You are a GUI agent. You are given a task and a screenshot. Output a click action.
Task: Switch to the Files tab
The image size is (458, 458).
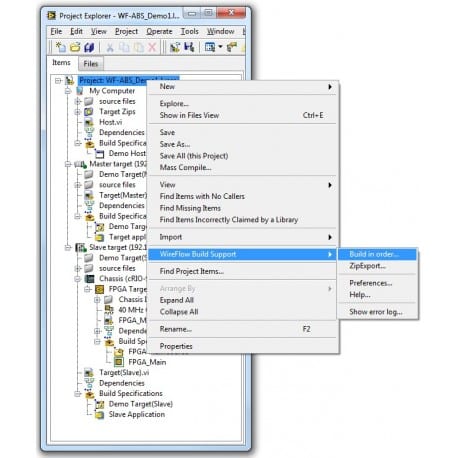click(91, 64)
